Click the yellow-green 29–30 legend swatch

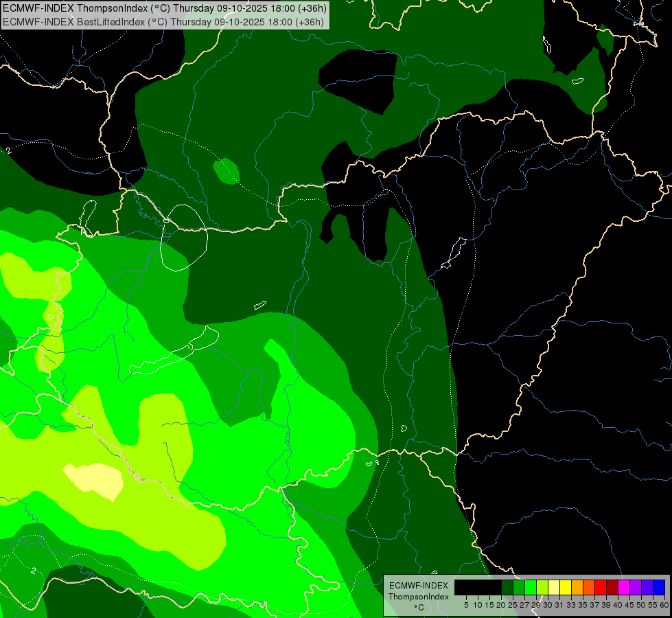[542, 587]
